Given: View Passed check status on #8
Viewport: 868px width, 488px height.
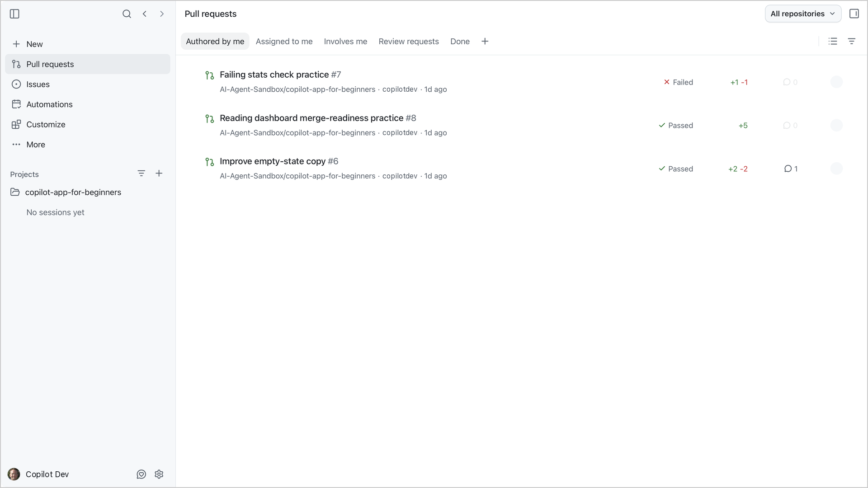Looking at the screenshot, I should [x=676, y=126].
